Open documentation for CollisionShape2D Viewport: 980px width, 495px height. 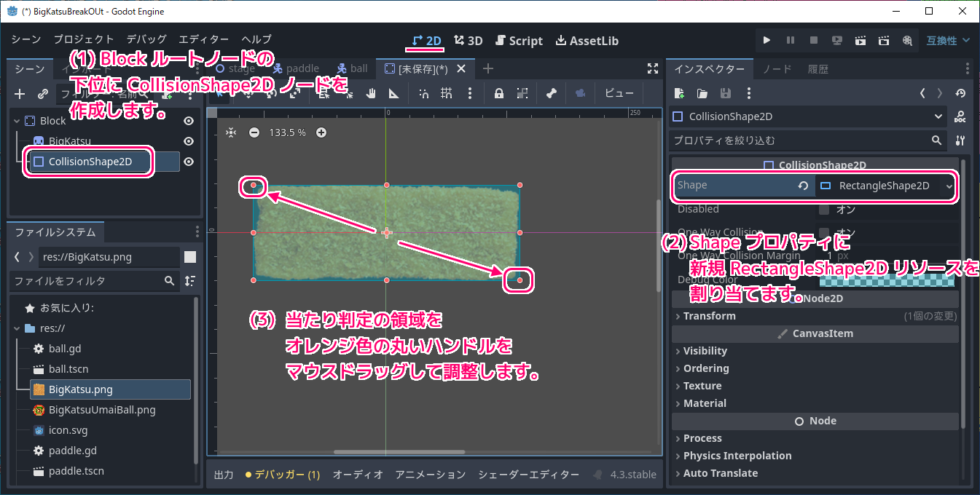[960, 116]
